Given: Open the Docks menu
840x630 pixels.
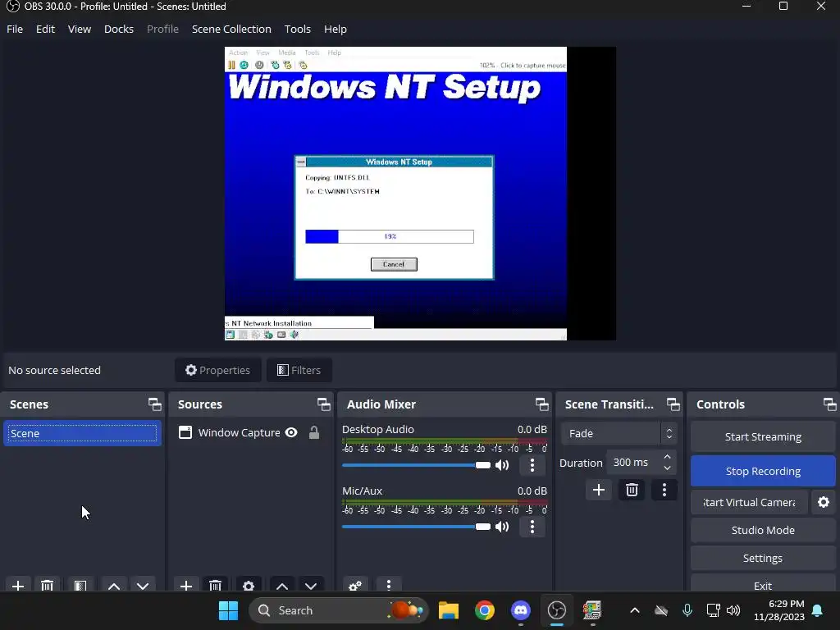Looking at the screenshot, I should coord(119,29).
